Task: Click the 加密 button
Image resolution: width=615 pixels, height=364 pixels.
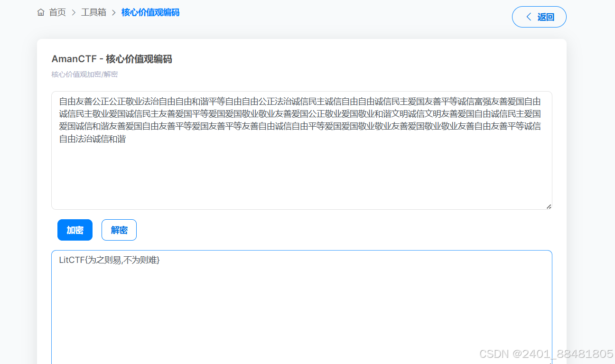Action: [75, 230]
